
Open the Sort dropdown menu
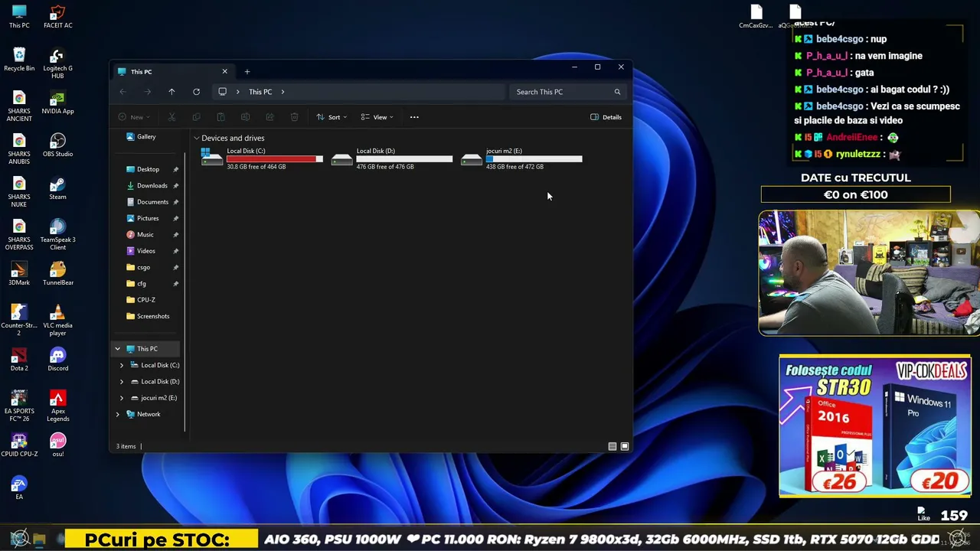pyautogui.click(x=332, y=117)
